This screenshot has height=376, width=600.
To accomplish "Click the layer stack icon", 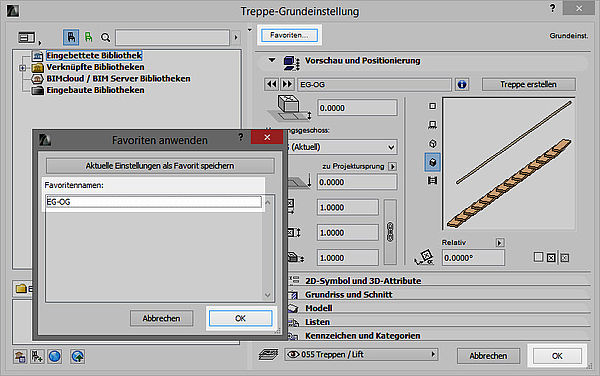I will 268,354.
